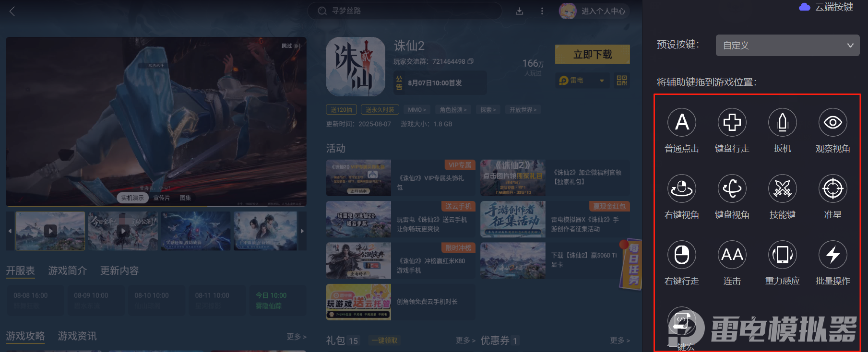The height and width of the screenshot is (352, 868).
Task: Open the 公告 8月07日10:00首发 notice
Action: pos(440,83)
